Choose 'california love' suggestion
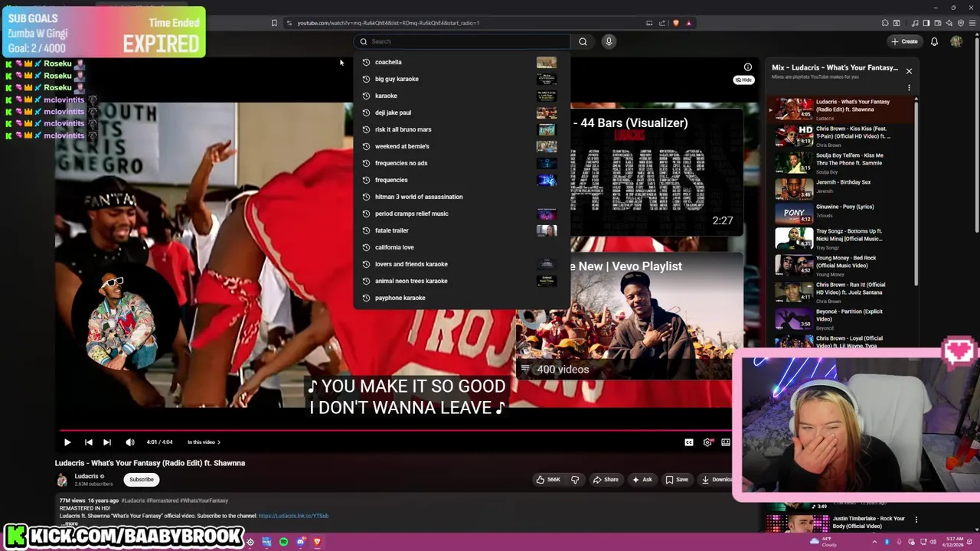The height and width of the screenshot is (551, 980). pos(462,247)
